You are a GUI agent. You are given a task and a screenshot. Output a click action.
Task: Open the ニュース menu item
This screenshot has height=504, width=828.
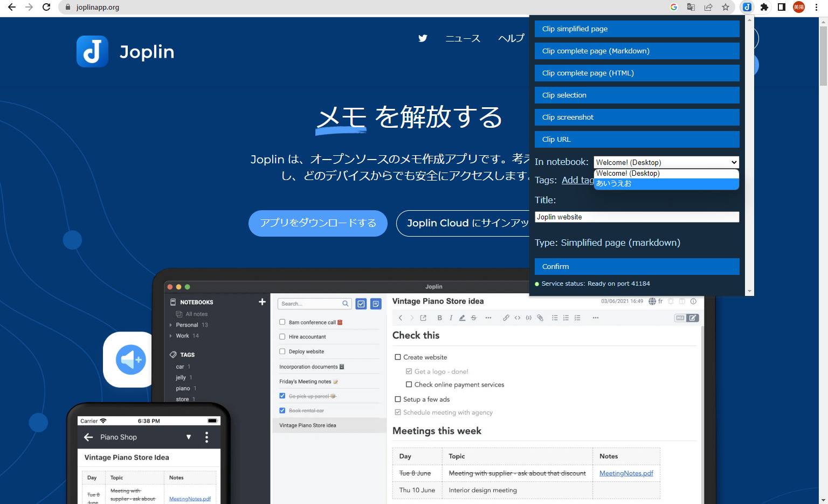463,38
